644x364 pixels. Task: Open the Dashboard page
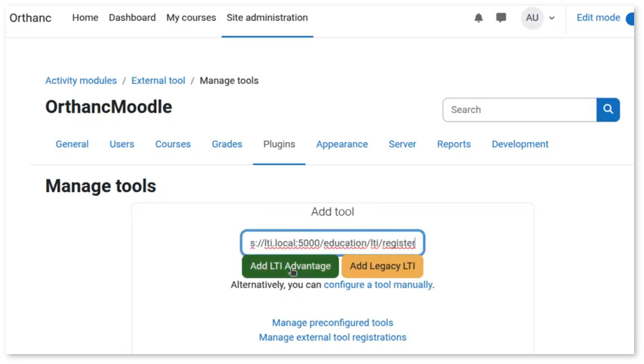pyautogui.click(x=132, y=18)
